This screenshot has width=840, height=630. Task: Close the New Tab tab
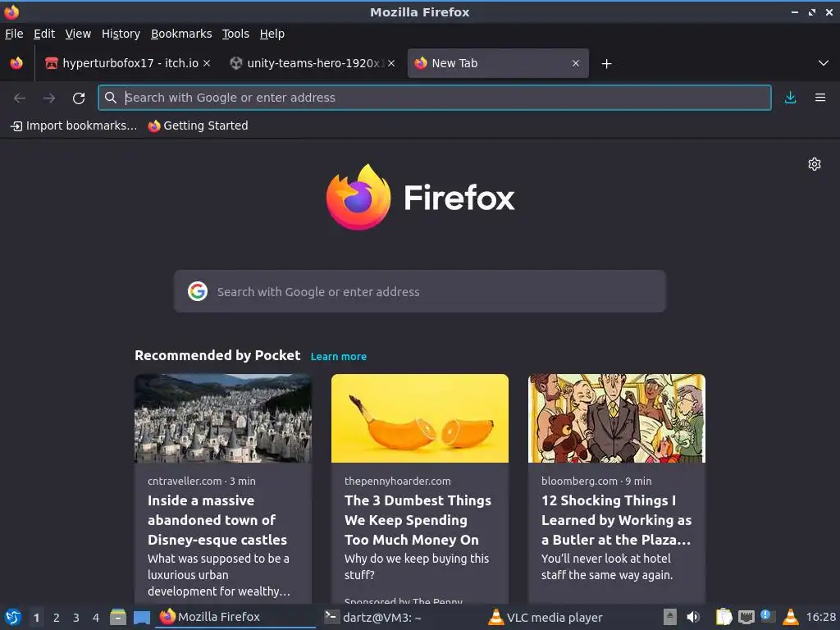coord(576,63)
